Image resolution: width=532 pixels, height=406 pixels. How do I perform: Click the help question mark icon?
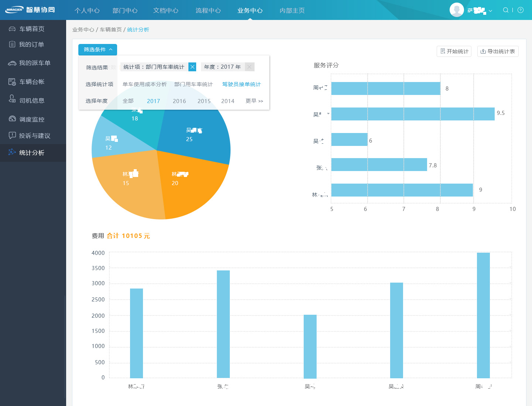pyautogui.click(x=521, y=10)
